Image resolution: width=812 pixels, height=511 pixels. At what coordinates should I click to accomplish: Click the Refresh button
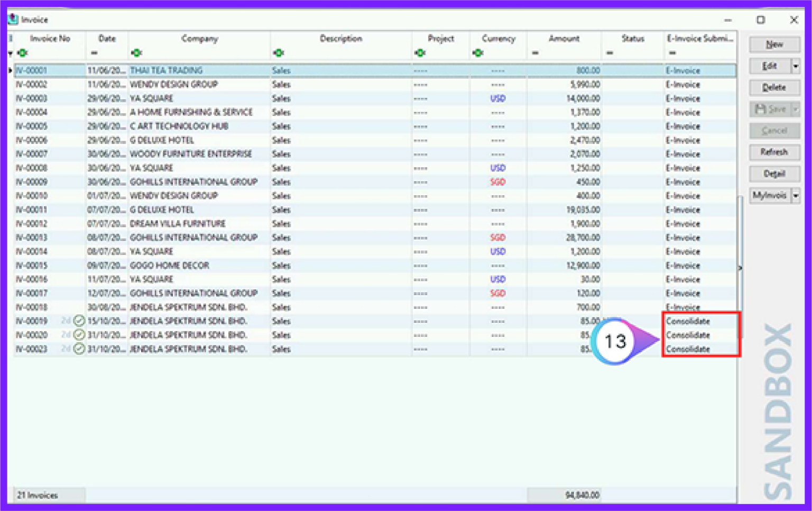click(774, 152)
